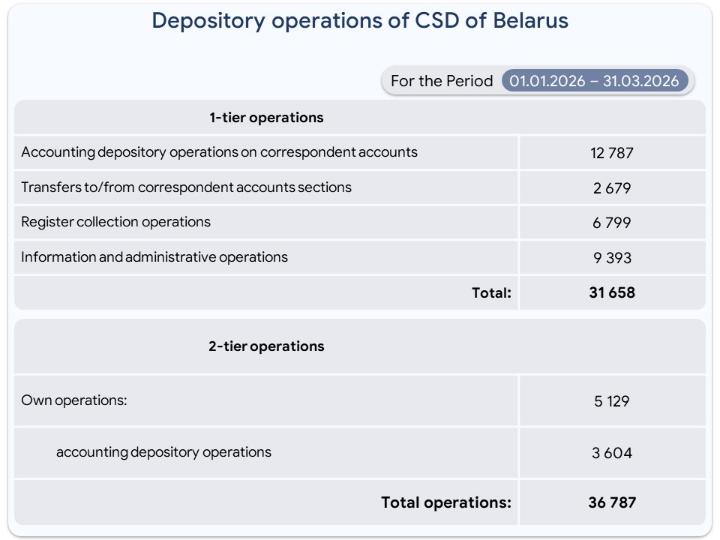Click the value 12 787
720x540 pixels.
tap(612, 153)
